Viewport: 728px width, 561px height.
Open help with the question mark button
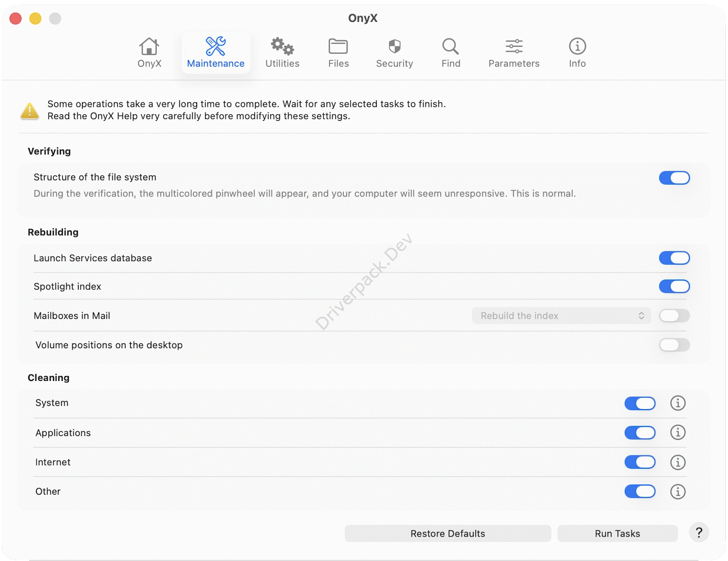point(699,533)
